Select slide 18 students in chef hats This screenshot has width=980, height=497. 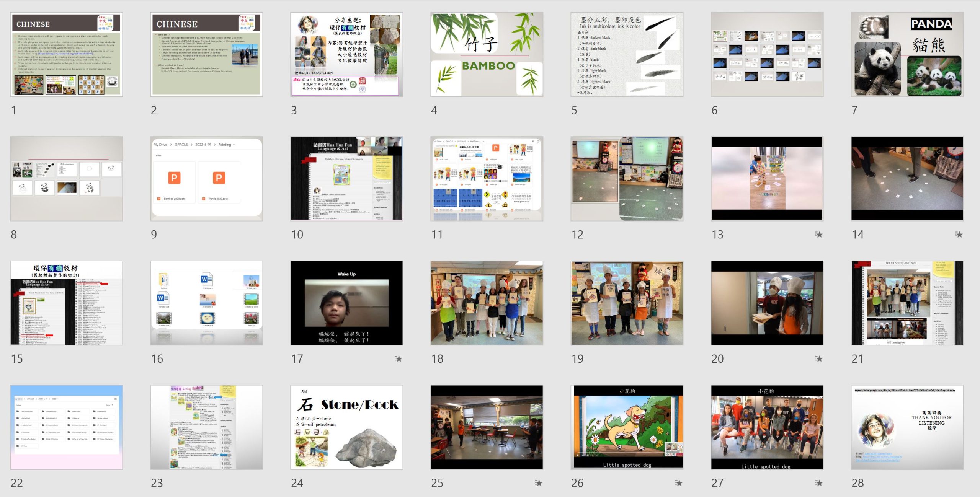(487, 303)
